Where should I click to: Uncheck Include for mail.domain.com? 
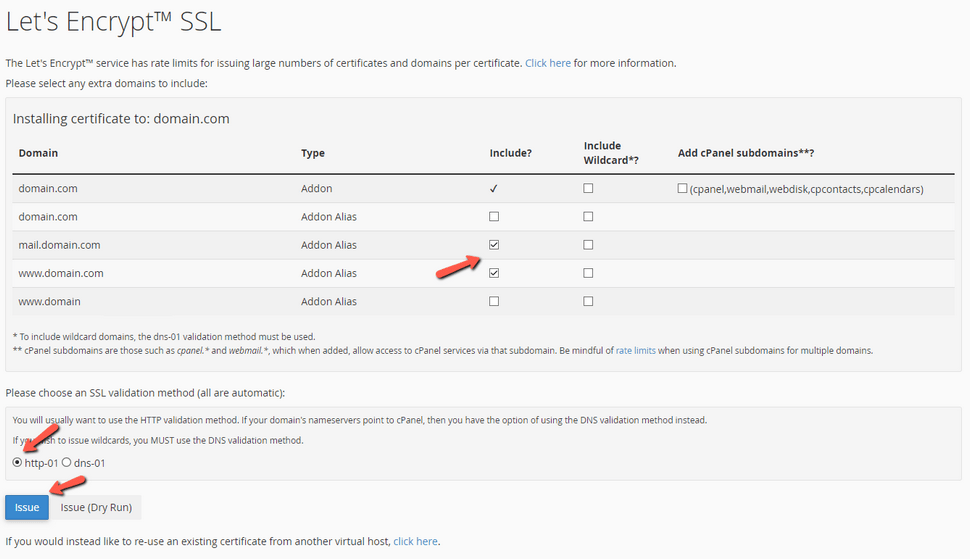click(x=494, y=245)
